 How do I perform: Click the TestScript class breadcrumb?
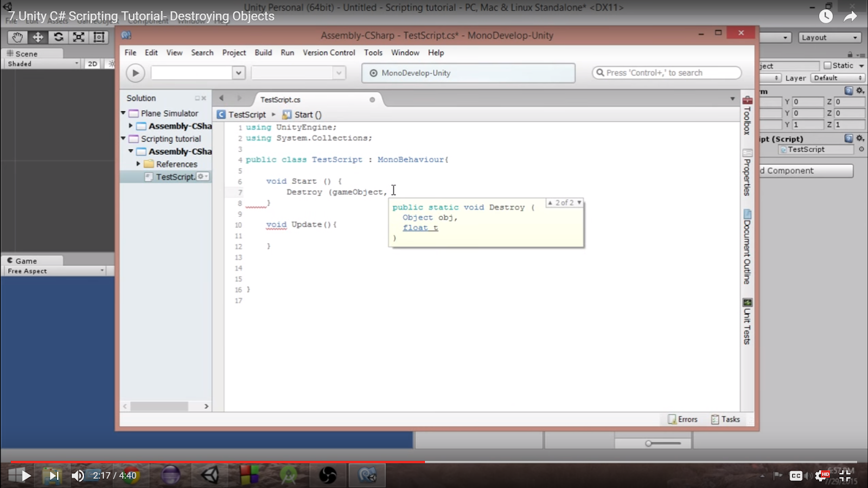click(x=241, y=114)
